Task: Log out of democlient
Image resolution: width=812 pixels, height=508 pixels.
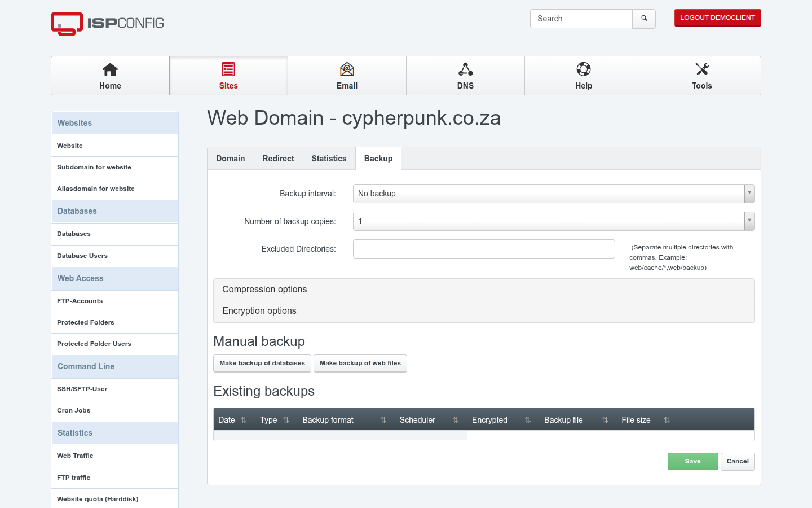Action: pos(718,18)
